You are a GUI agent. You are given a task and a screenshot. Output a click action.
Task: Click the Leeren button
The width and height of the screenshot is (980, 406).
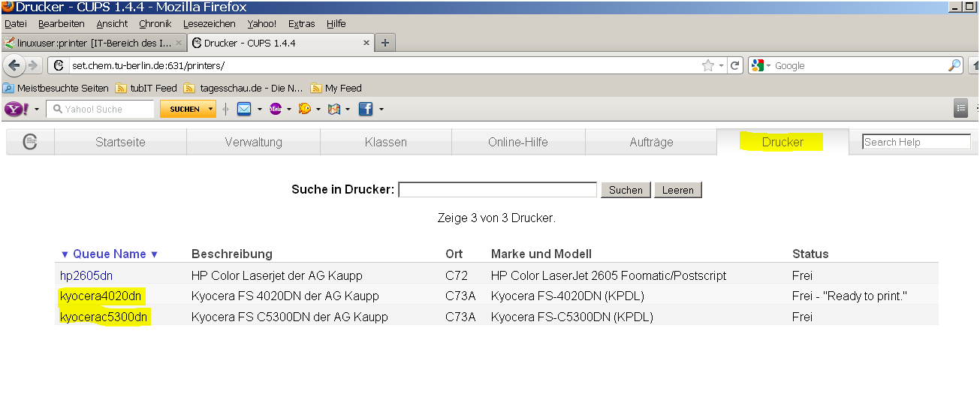[x=678, y=190]
